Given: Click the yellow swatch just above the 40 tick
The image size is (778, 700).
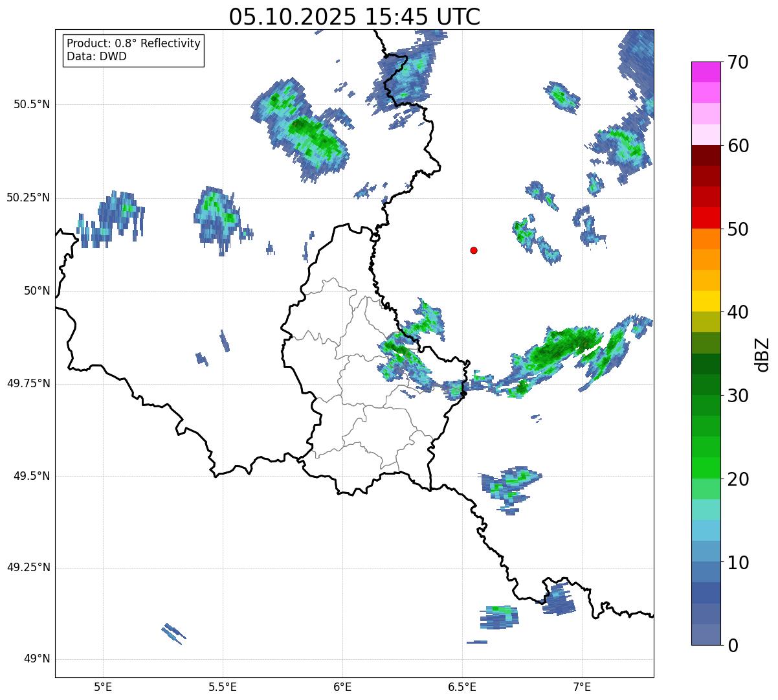Looking at the screenshot, I should [x=706, y=301].
